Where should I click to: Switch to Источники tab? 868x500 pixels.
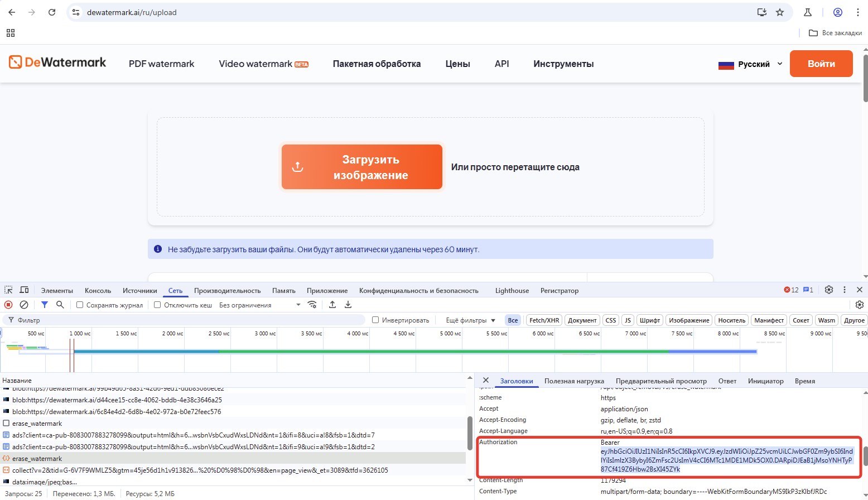click(x=140, y=291)
